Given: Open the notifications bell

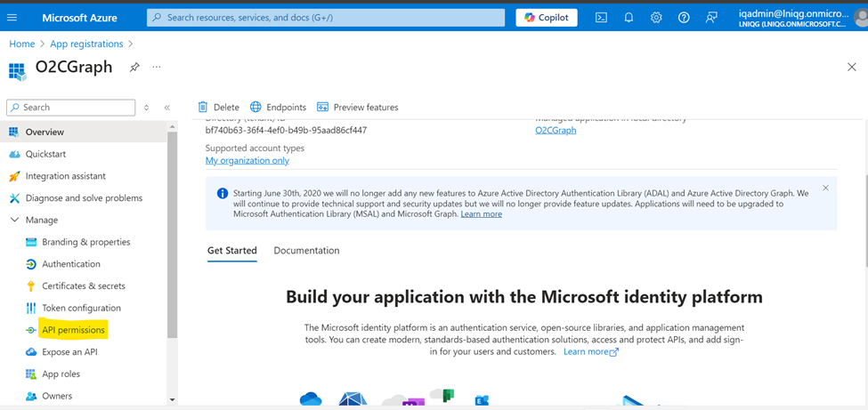Looking at the screenshot, I should pyautogui.click(x=629, y=18).
